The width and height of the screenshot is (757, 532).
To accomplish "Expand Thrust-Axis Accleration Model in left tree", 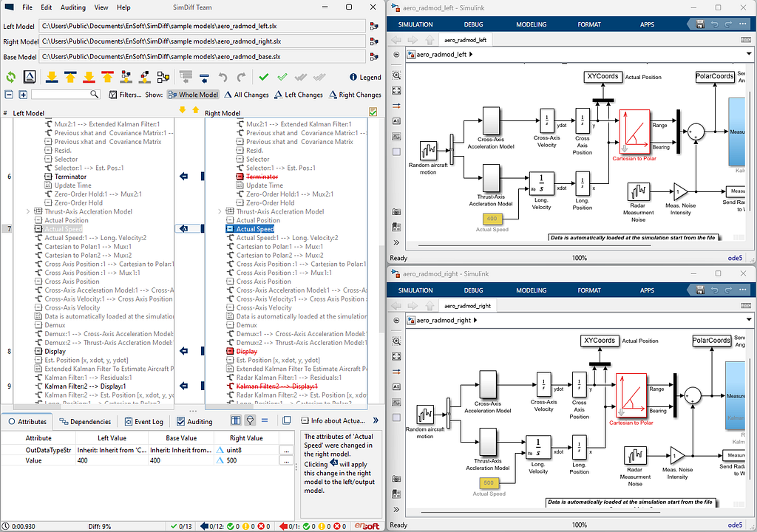I will coord(28,211).
